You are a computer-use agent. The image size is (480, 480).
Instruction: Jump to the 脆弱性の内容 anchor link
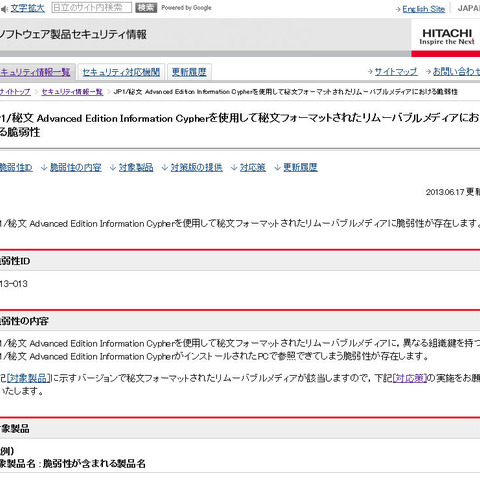(76, 167)
